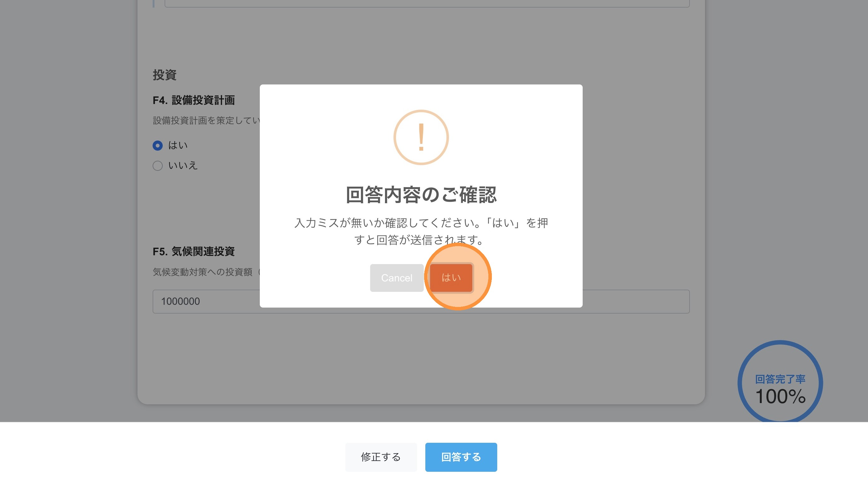
Task: Click the text field at the top edge
Action: click(427, 3)
